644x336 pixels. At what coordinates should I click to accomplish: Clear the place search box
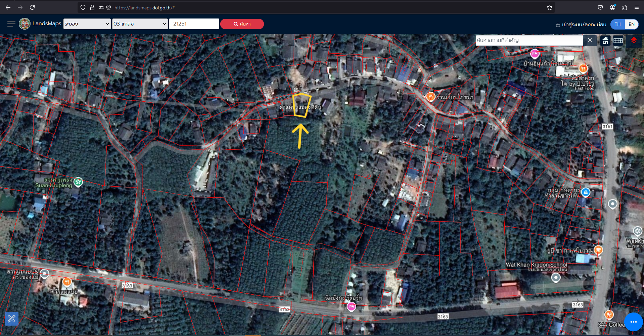[x=590, y=40]
